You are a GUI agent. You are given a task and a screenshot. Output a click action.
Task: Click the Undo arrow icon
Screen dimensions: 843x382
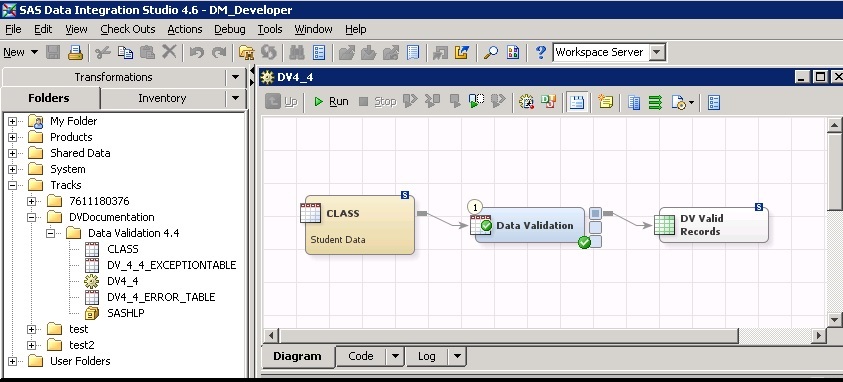197,52
